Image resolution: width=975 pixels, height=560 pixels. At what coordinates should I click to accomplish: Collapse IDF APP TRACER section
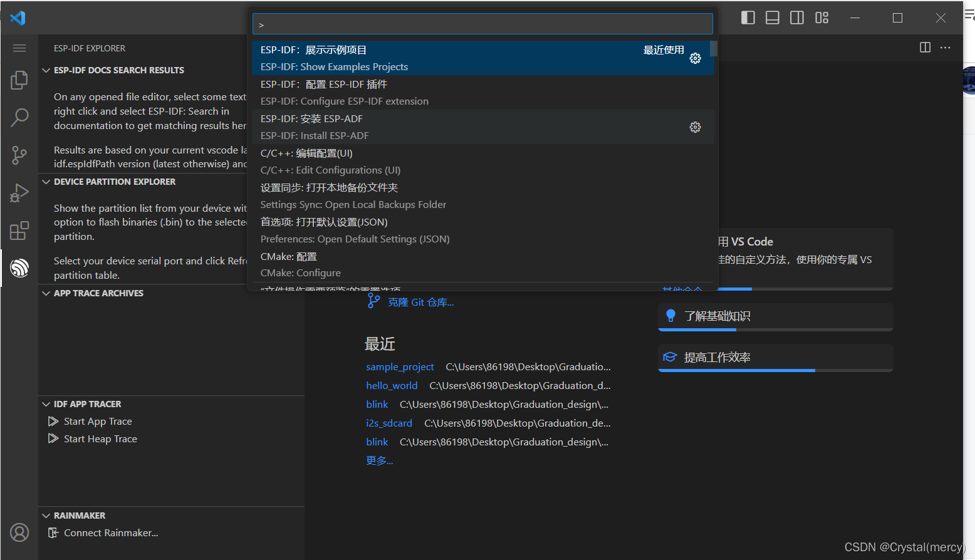46,404
